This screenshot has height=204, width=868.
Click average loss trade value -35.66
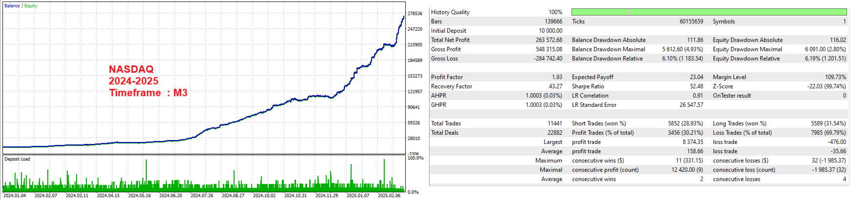tap(838, 151)
